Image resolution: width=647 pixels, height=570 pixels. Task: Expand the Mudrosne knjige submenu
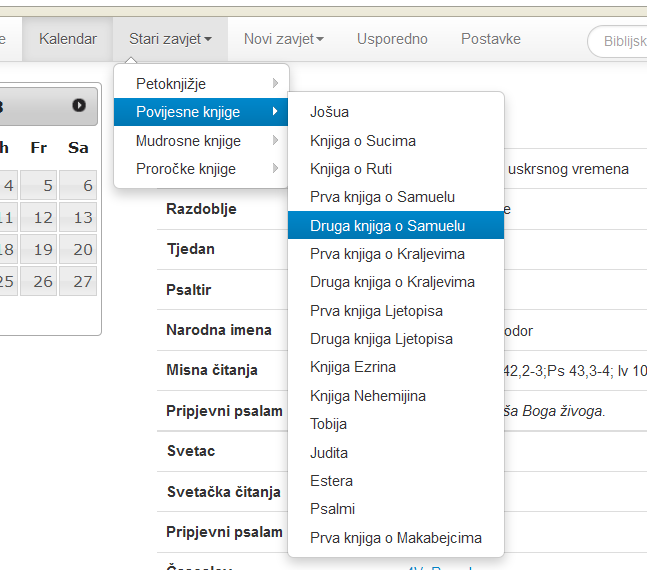point(201,141)
